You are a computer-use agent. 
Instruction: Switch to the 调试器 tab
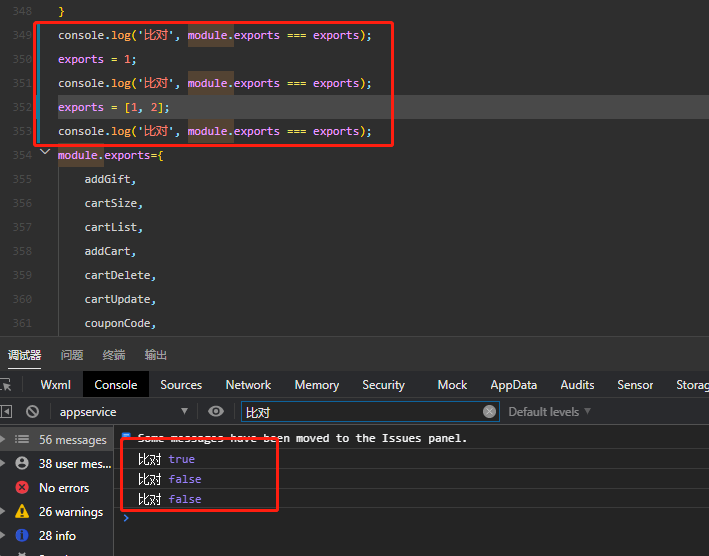click(24, 355)
